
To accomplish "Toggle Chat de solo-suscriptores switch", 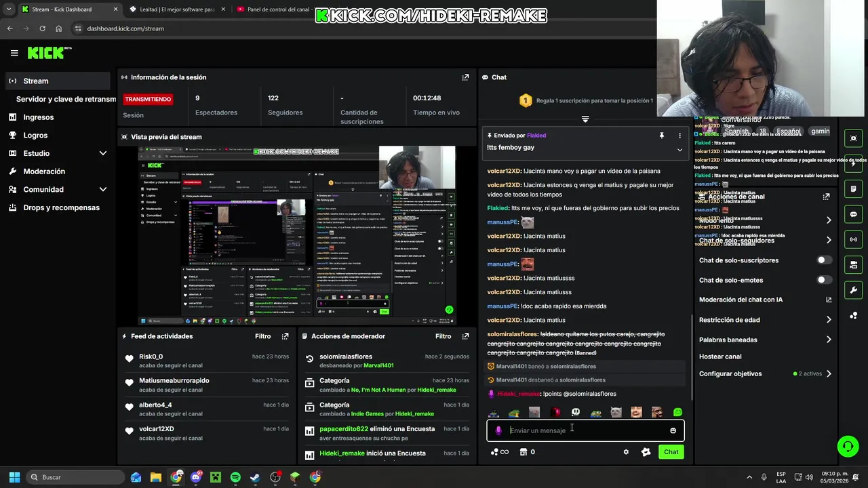I will (824, 260).
